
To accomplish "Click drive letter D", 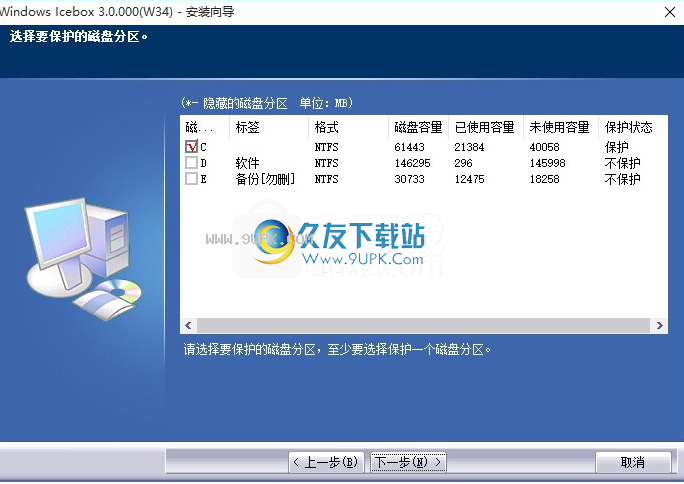I will [203, 163].
